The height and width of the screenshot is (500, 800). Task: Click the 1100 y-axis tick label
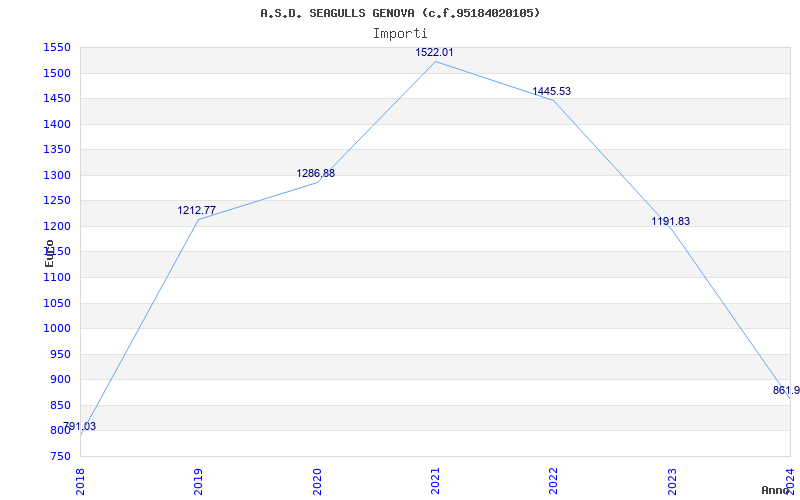click(x=57, y=278)
